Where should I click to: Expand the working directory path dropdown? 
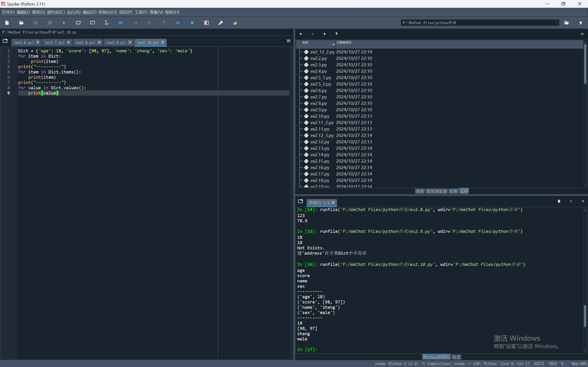pos(558,23)
